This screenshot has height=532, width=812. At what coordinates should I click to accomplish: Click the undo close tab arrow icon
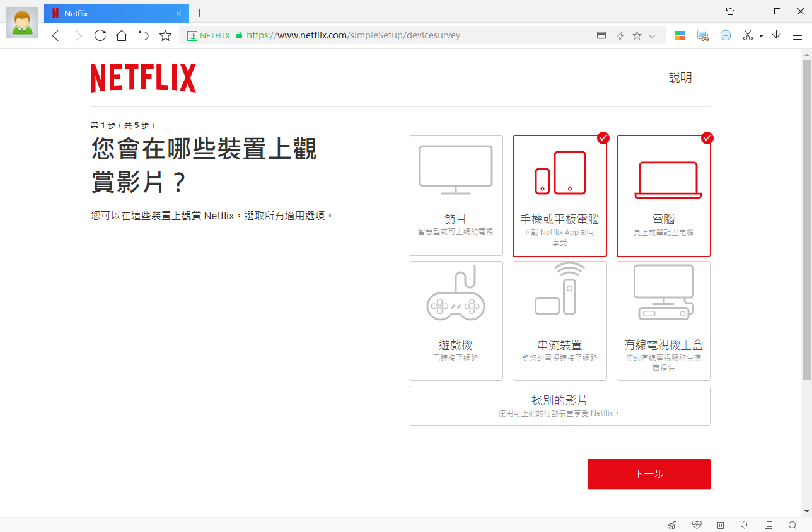click(144, 35)
